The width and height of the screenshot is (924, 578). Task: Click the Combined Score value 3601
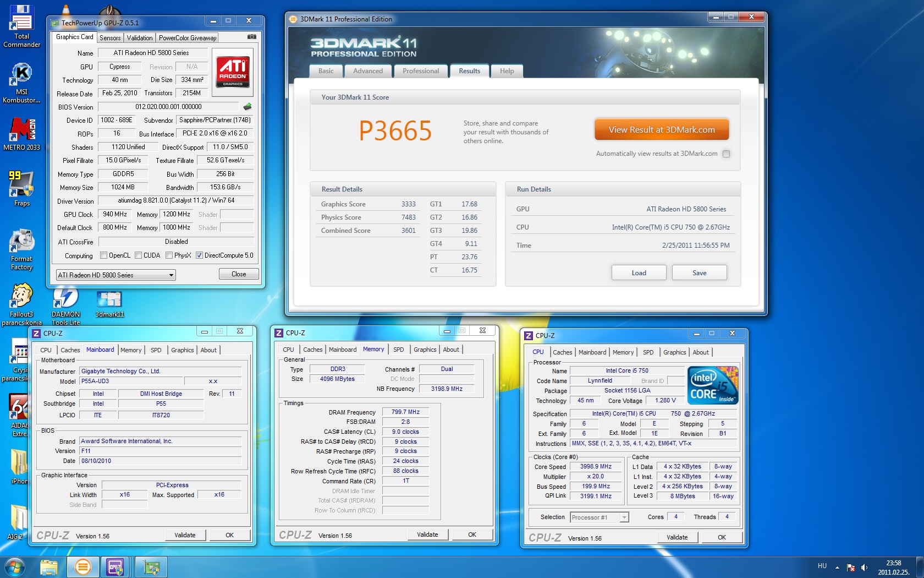pyautogui.click(x=408, y=231)
